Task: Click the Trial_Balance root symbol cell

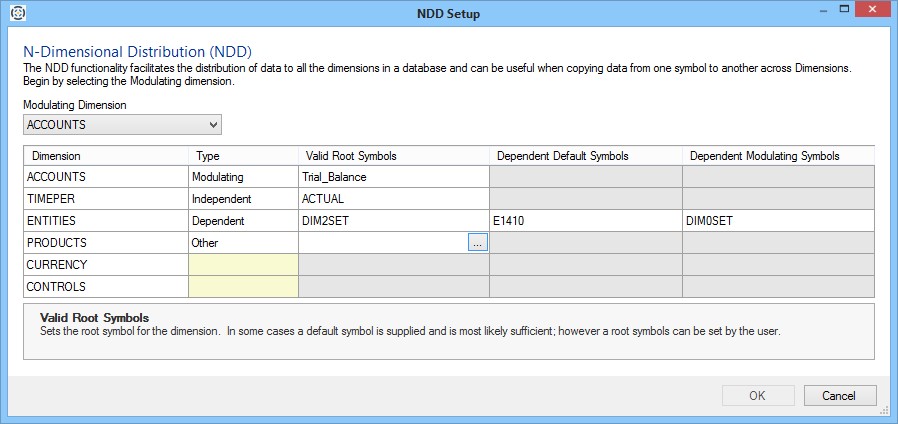Action: point(393,177)
